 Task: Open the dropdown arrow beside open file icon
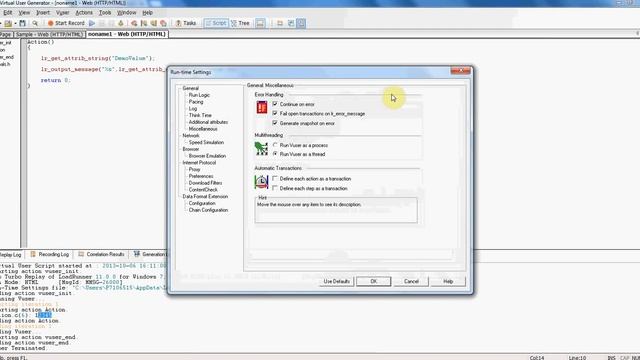tap(15, 23)
